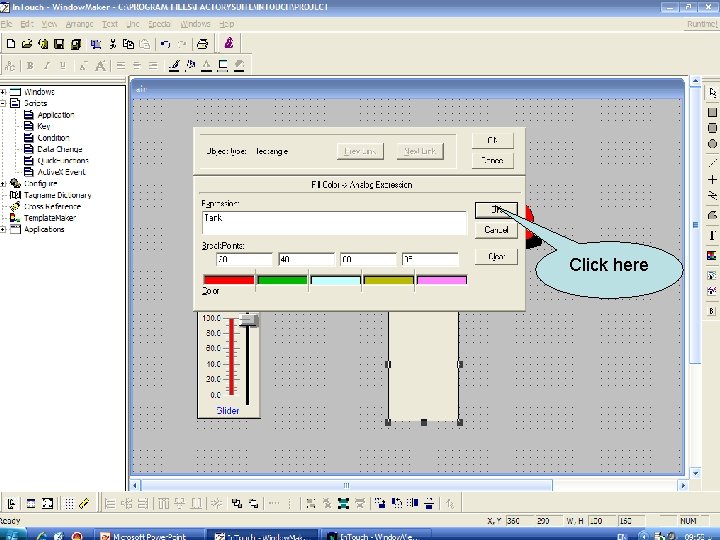
Task: Click the Close Window toolbar icon
Action: (x=43, y=44)
